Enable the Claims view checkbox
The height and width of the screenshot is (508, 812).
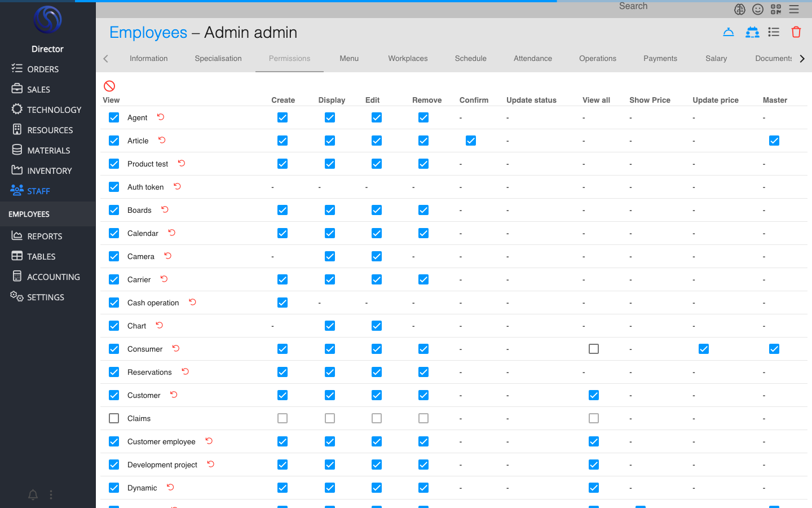coord(114,418)
